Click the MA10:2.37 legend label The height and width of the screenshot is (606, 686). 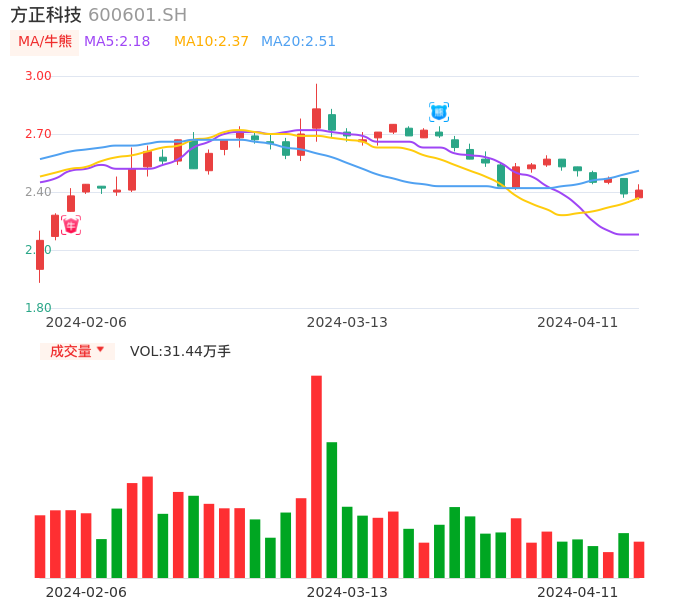(211, 42)
